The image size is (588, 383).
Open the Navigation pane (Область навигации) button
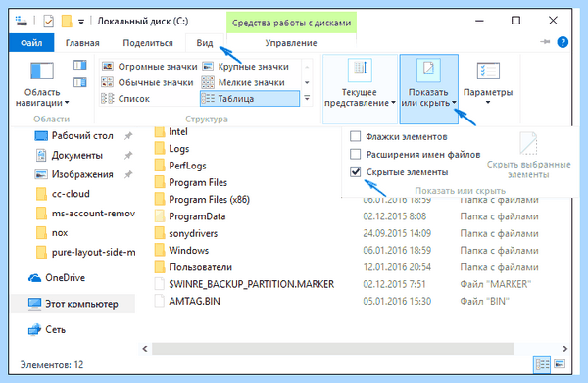point(42,84)
